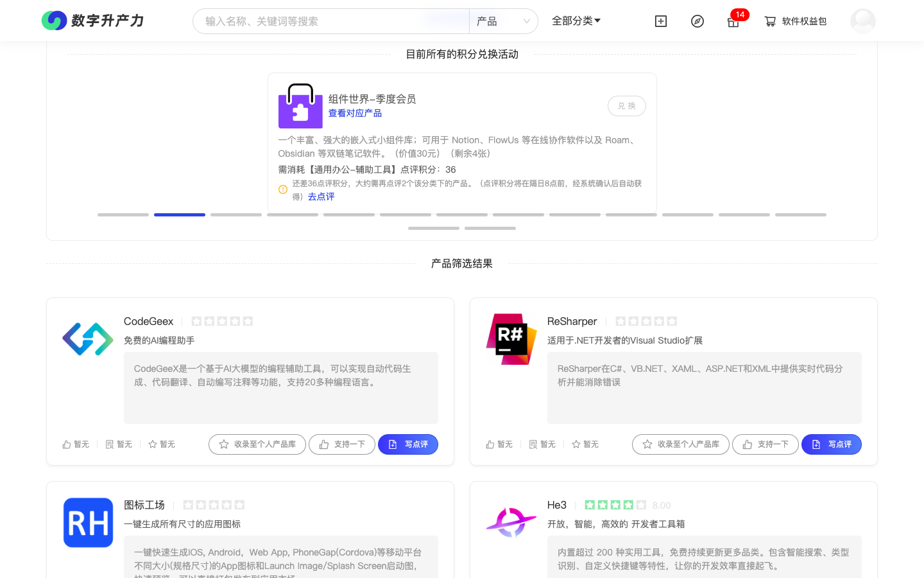
Task: Open the He3 product title
Action: pos(557,505)
